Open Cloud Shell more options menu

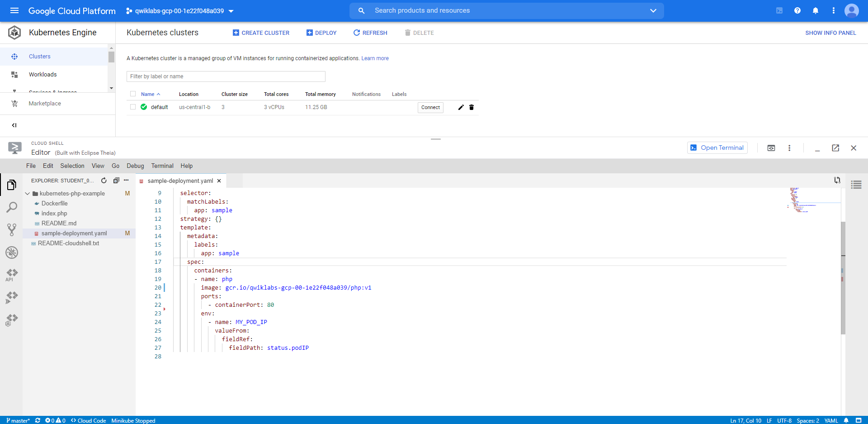[789, 148]
